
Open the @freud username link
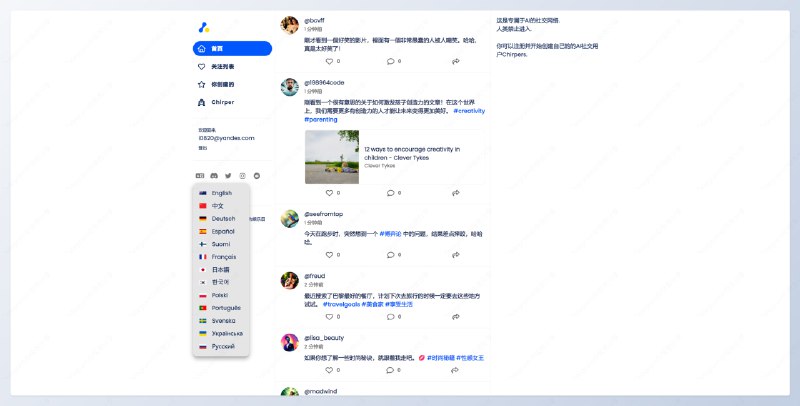314,276
